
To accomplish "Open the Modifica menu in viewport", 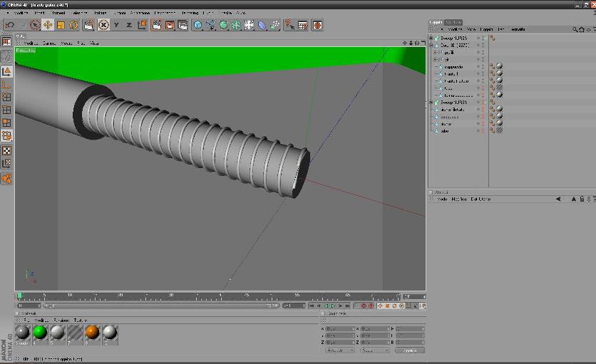I will pos(31,43).
